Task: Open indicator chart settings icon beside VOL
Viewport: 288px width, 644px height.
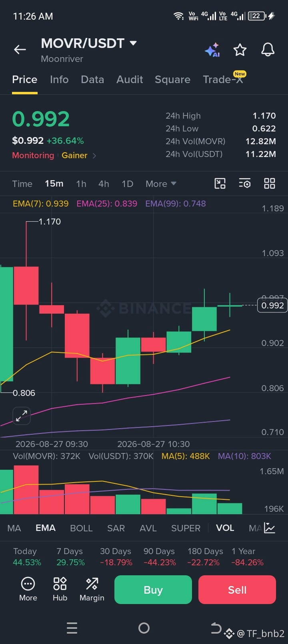Action: coord(270,528)
